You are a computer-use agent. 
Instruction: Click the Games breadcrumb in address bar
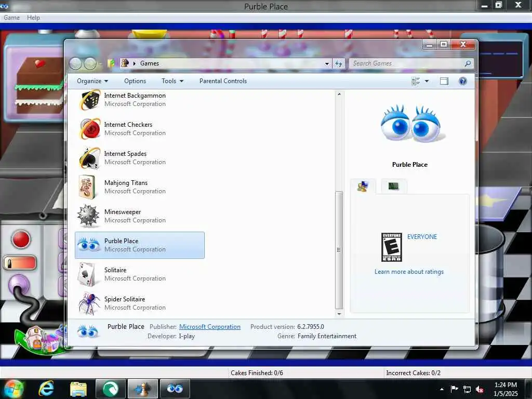[150, 63]
